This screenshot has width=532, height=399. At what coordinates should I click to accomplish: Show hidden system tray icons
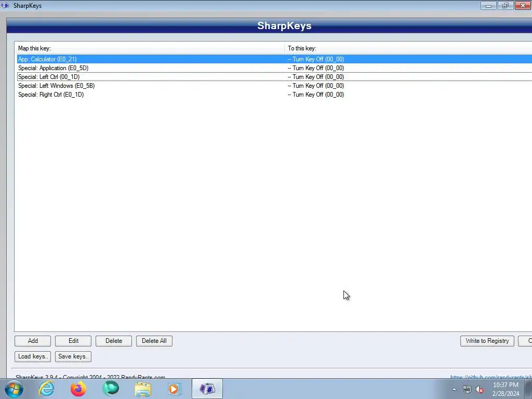click(454, 389)
